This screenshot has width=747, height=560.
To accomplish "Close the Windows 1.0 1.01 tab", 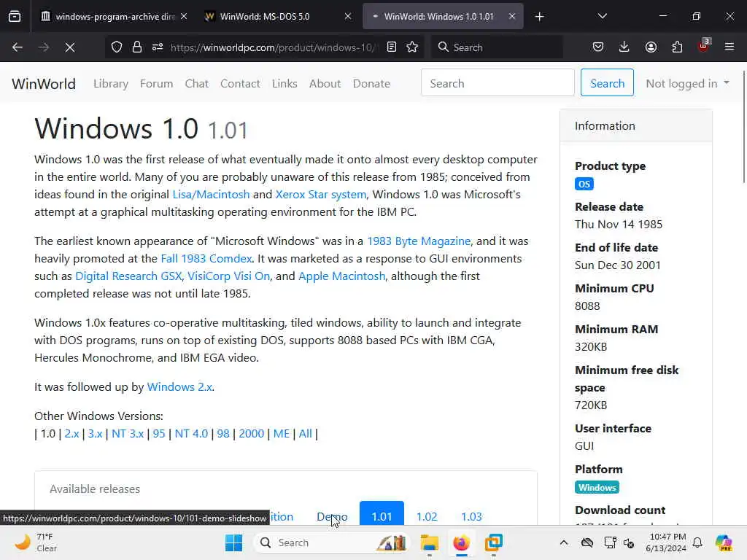I will click(511, 17).
